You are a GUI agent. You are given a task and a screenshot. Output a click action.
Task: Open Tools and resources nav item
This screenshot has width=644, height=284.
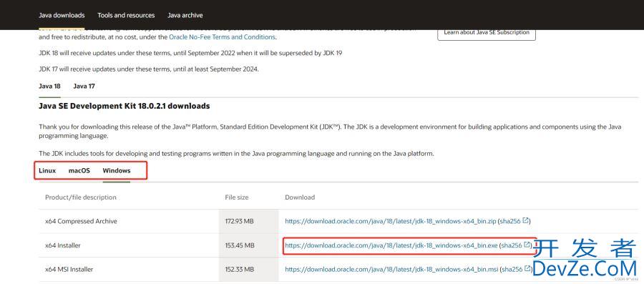tap(126, 15)
